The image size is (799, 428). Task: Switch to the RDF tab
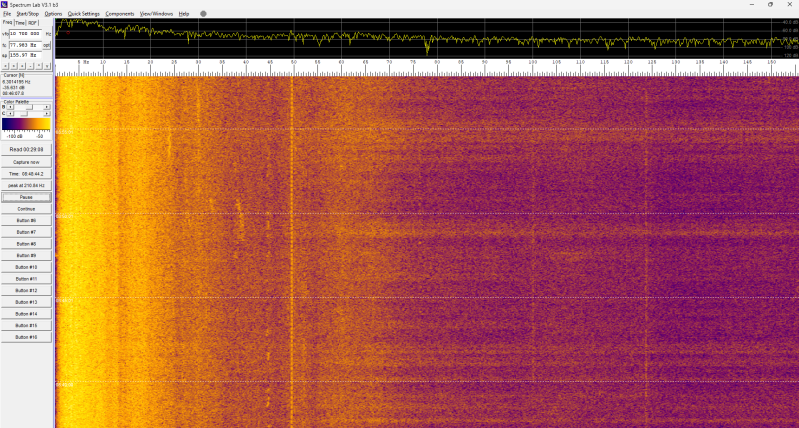click(33, 23)
